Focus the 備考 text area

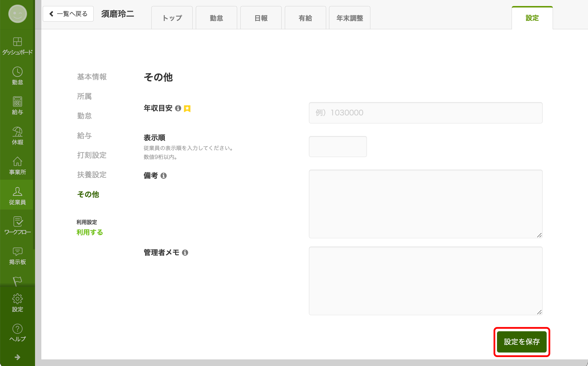[426, 204]
